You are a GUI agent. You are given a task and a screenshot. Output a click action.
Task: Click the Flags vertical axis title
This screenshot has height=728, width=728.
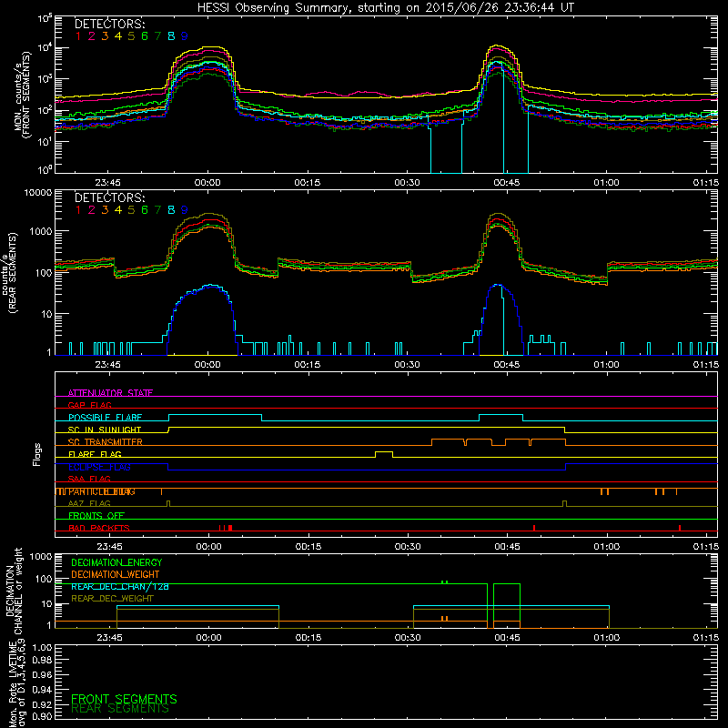point(37,454)
